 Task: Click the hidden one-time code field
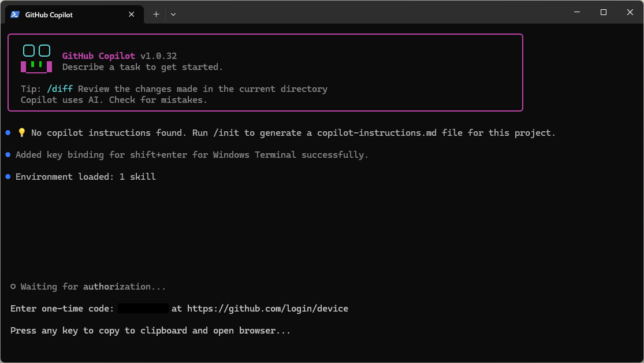point(143,309)
